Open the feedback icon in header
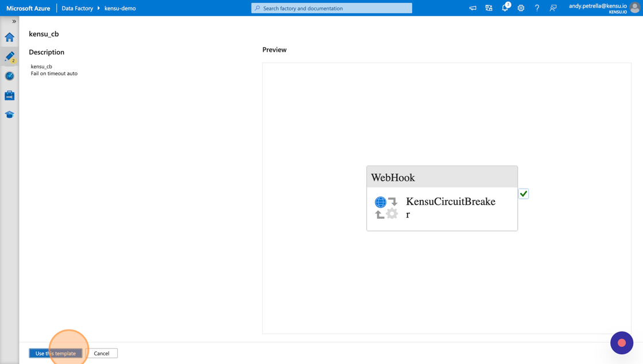The height and width of the screenshot is (364, 643). tap(553, 8)
